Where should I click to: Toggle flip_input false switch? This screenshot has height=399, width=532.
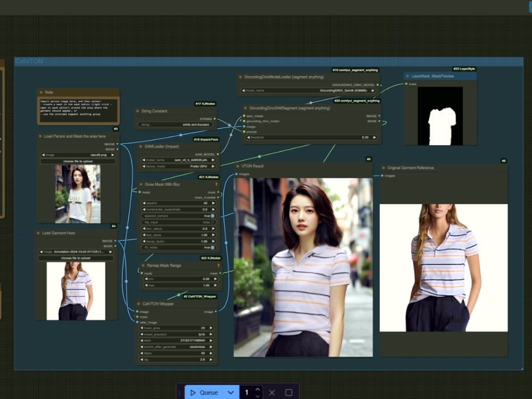[x=212, y=222]
